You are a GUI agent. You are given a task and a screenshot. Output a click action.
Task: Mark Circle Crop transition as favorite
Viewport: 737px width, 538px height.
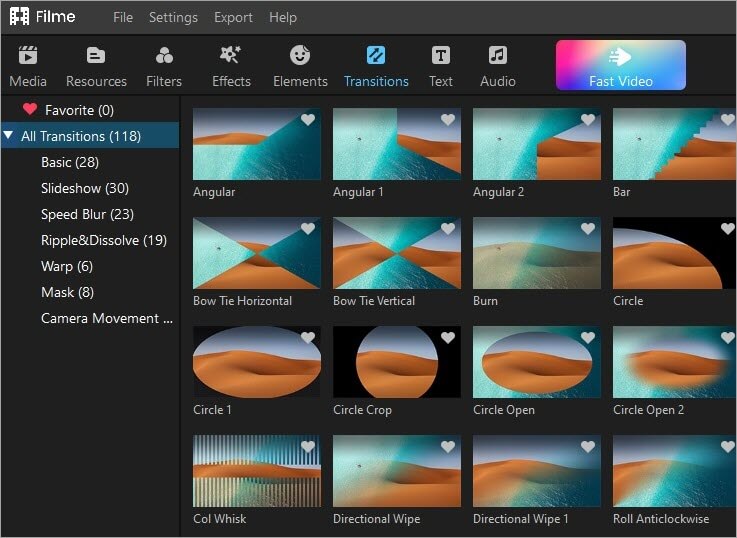point(448,338)
